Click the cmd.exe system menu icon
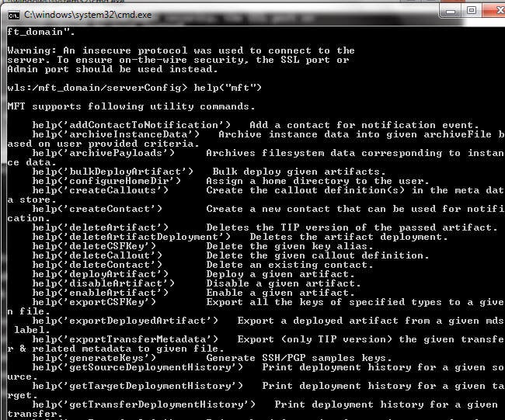The height and width of the screenshot is (420, 505). (x=13, y=15)
